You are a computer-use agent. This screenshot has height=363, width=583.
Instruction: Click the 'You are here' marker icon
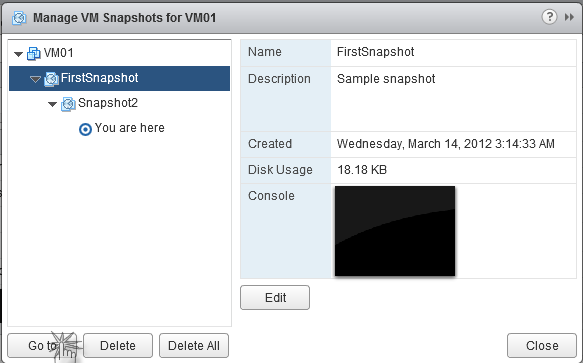click(x=85, y=129)
